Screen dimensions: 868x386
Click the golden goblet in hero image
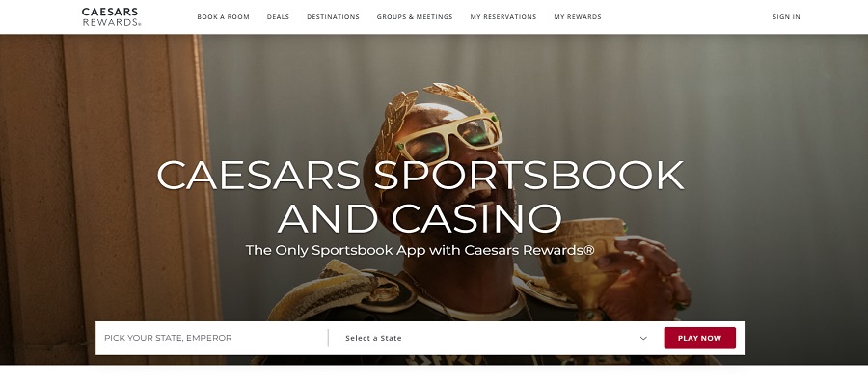point(584,262)
